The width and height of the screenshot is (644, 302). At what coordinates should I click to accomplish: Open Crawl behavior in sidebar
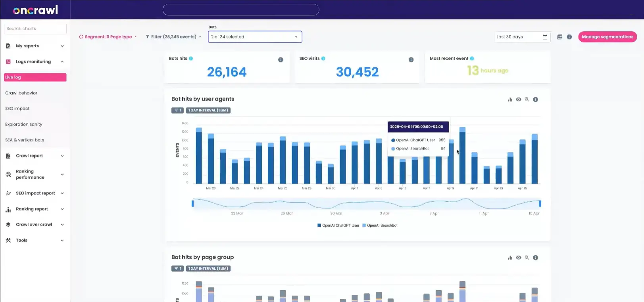click(21, 93)
